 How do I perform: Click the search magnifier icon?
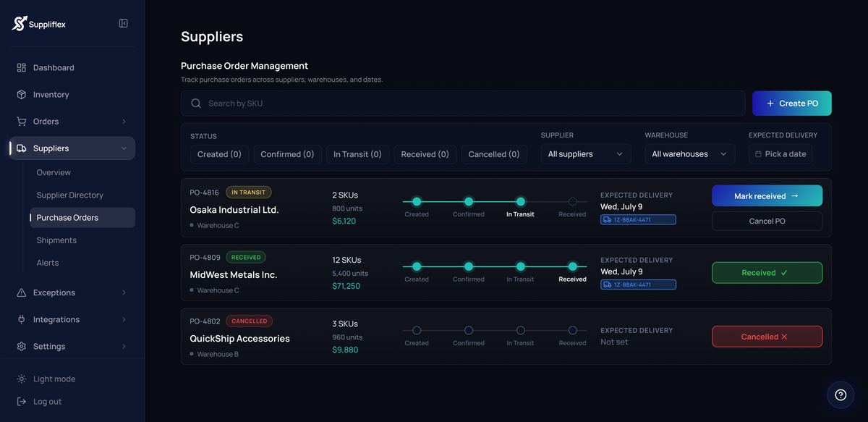pos(196,104)
